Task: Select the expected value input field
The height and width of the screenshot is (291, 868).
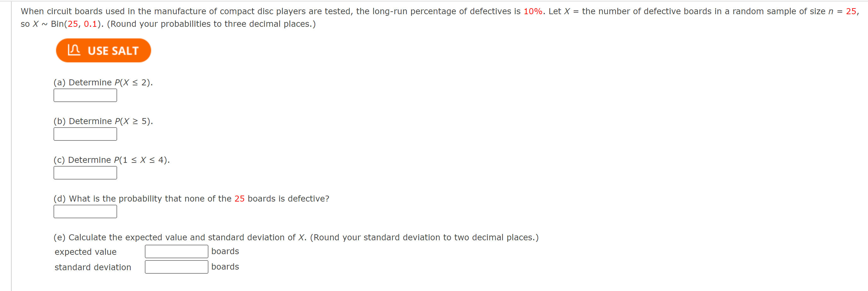Action: (x=176, y=251)
